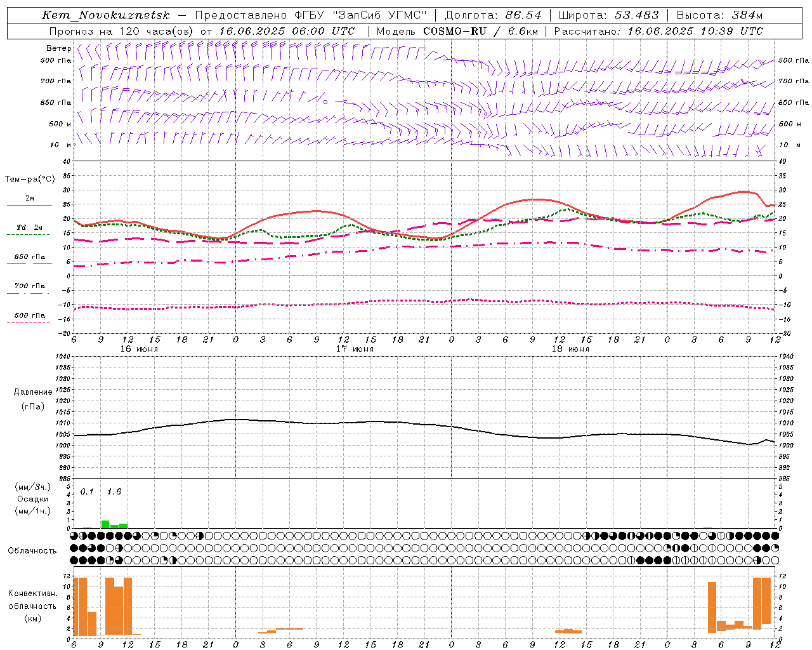The height and width of the screenshot is (650, 812).
Task: Click the 500 гПа temperature legend label
Action: pos(30,315)
